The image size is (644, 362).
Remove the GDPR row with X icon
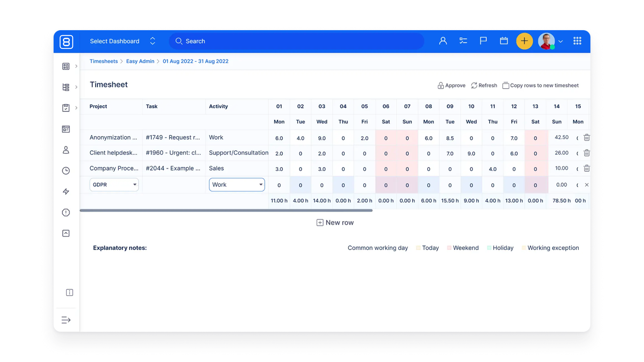tap(587, 185)
